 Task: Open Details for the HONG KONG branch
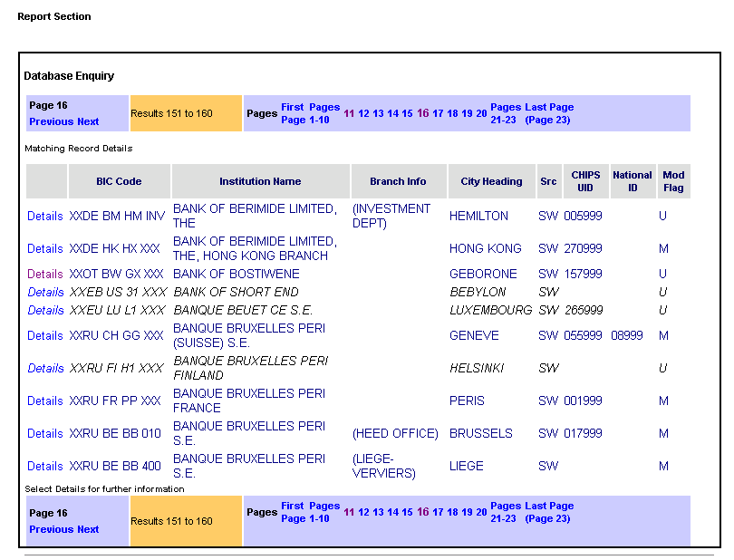44,248
